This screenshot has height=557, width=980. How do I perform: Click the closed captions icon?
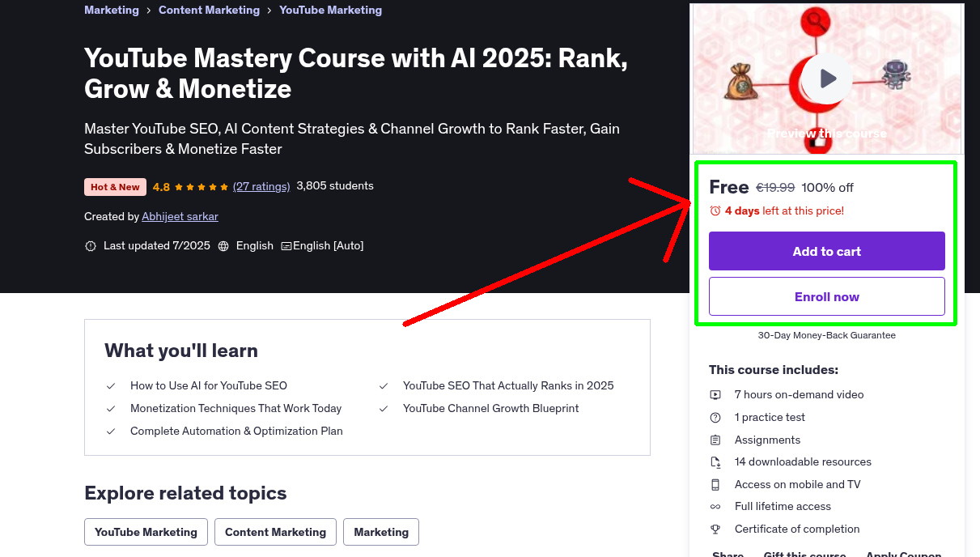[286, 246]
